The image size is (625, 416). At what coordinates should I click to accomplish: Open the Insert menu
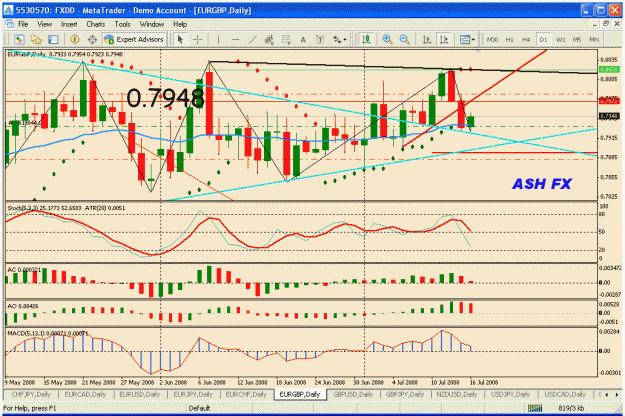coord(69,24)
